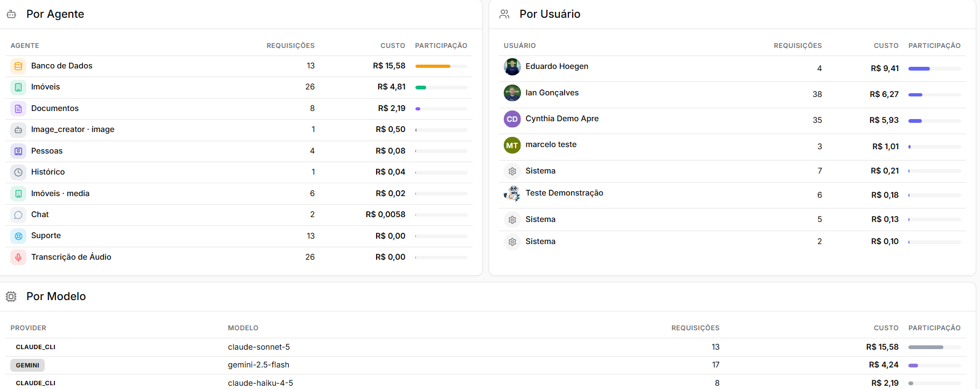Click the MODELO column header
The image size is (980, 389).
click(x=243, y=328)
